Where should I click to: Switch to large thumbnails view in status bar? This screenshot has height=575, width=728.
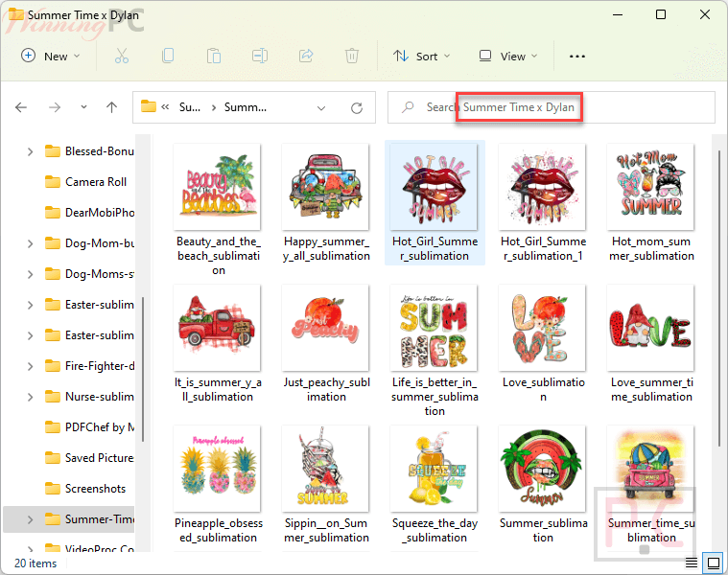(713, 563)
